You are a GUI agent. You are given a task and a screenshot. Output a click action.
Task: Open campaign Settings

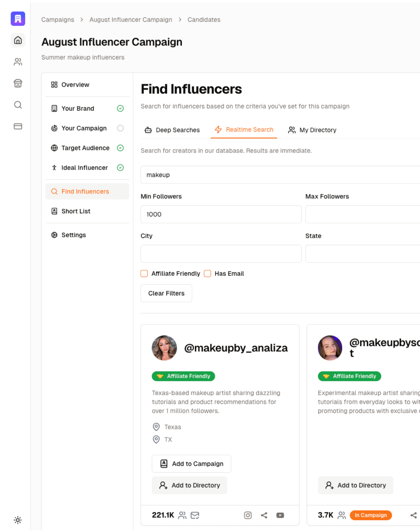coord(87,235)
